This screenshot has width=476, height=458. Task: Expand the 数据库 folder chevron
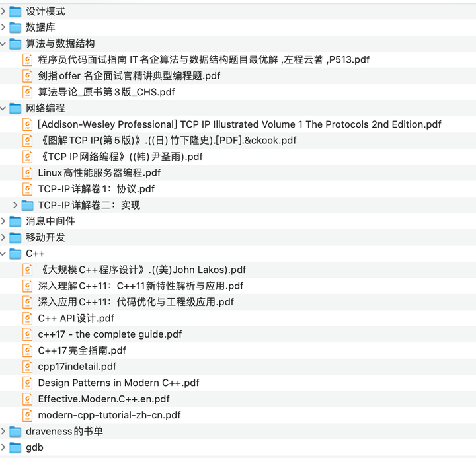tap(3, 28)
